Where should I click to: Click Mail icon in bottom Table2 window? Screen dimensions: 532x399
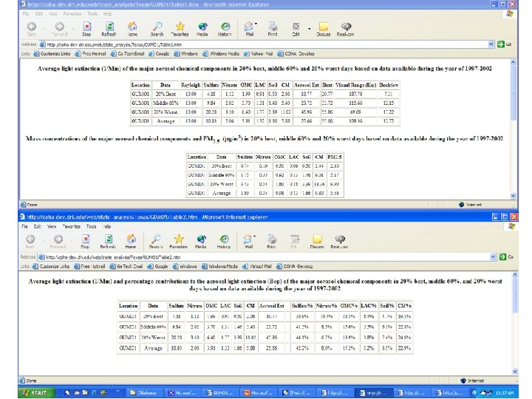248,242
